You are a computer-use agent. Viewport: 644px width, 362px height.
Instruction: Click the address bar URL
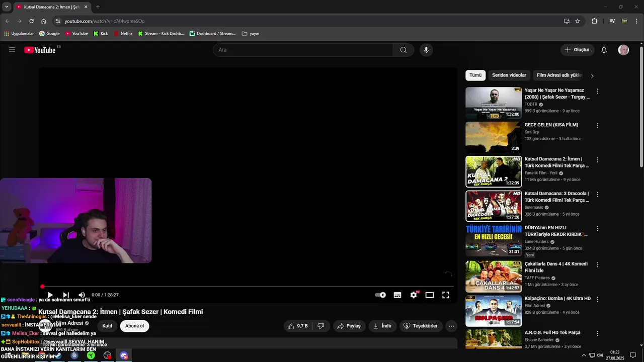[x=105, y=21]
